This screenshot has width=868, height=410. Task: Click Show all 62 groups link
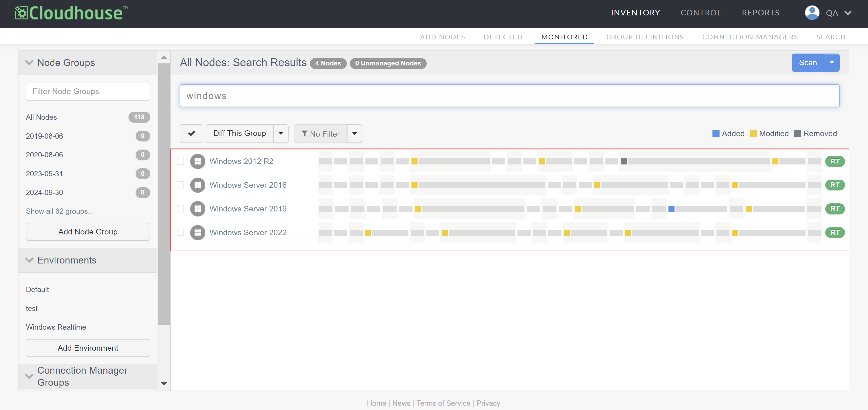[x=60, y=211]
